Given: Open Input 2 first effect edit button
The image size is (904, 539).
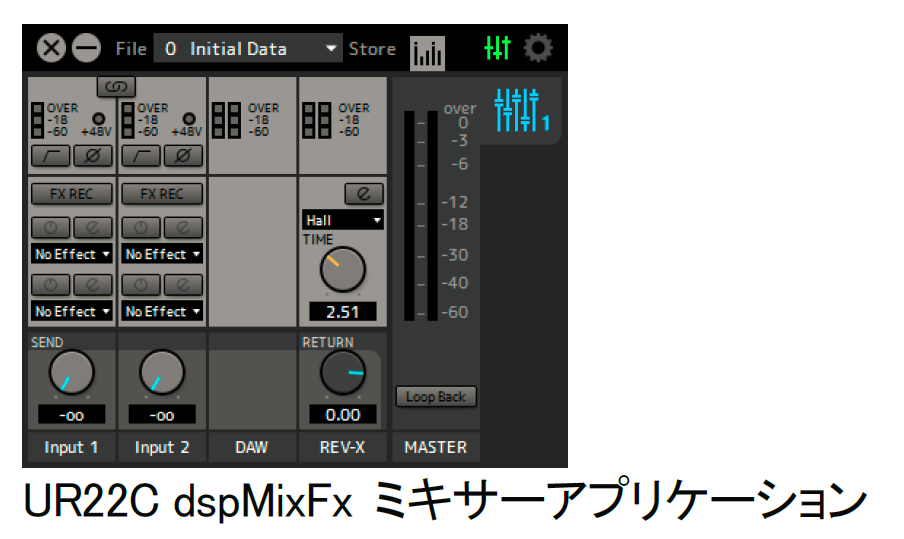Looking at the screenshot, I should [x=183, y=227].
